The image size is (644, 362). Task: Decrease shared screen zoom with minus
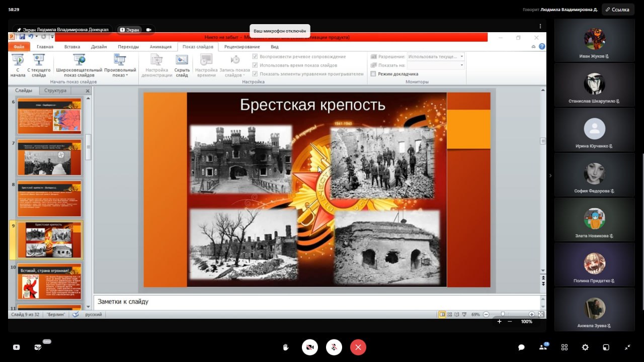pyautogui.click(x=510, y=321)
